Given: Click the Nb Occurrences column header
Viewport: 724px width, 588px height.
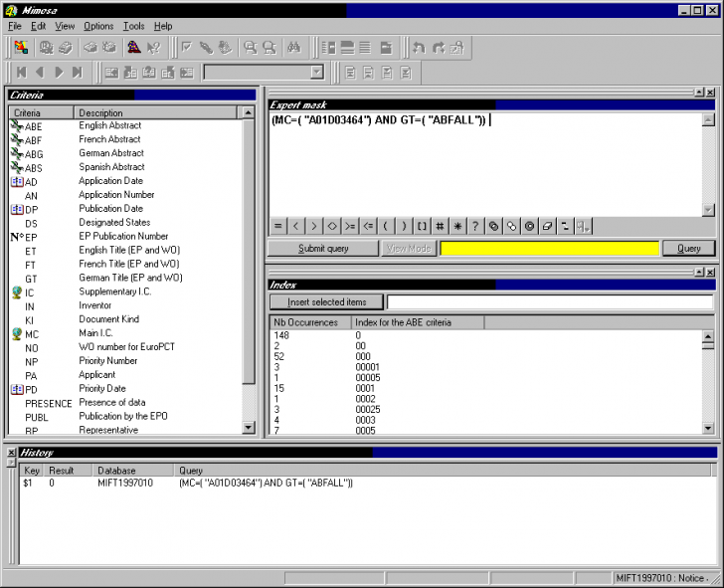Looking at the screenshot, I should click(310, 322).
